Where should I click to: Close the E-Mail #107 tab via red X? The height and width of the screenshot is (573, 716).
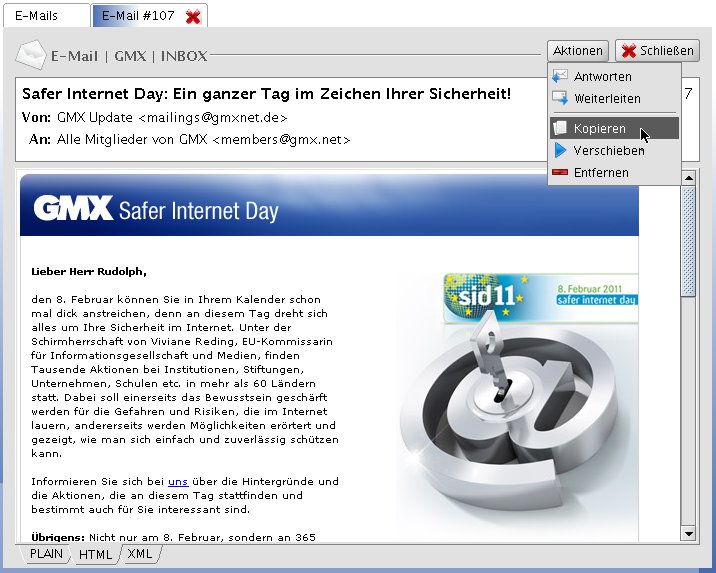(193, 17)
